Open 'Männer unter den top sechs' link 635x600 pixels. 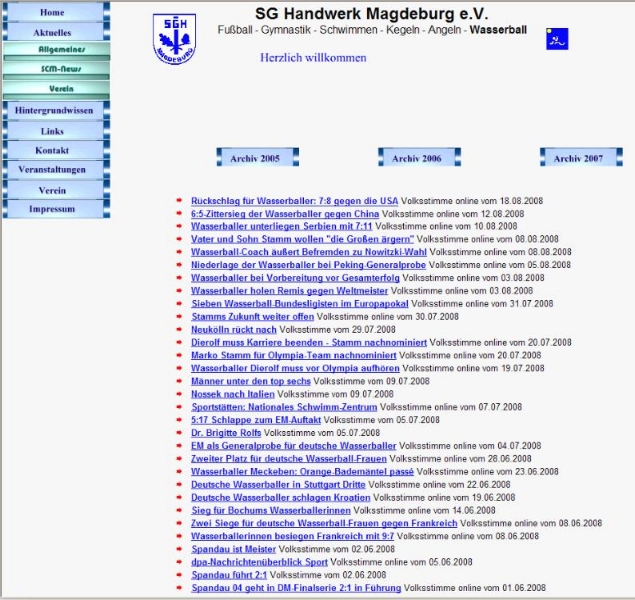click(250, 381)
